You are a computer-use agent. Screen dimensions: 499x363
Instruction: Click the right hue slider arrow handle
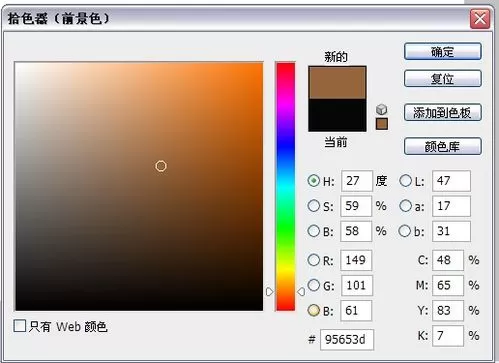click(301, 292)
